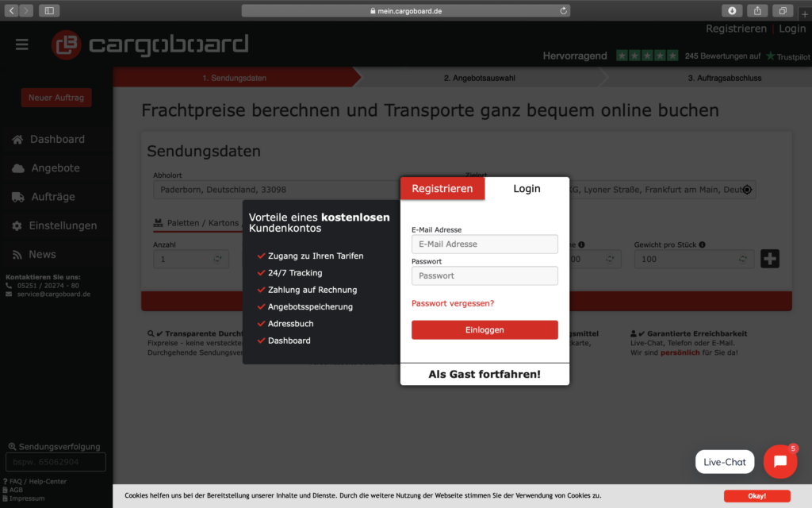Open the hamburger menu icon

pos(21,44)
